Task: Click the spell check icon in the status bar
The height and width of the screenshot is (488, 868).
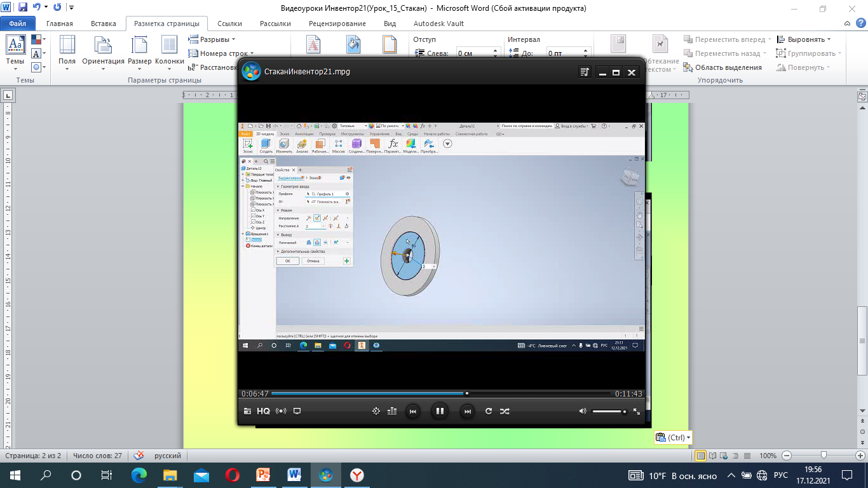Action: (x=139, y=456)
